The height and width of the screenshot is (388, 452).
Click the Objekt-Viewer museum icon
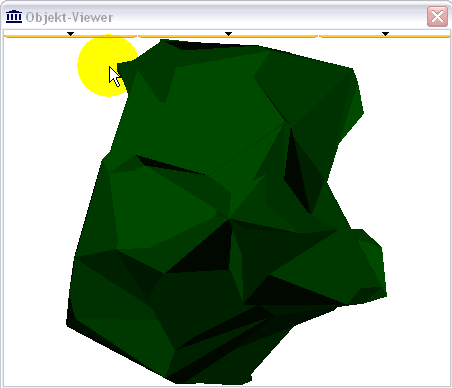tap(14, 16)
